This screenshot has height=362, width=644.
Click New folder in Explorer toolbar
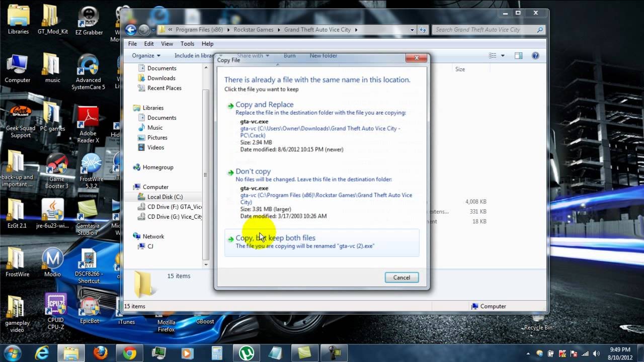point(324,56)
